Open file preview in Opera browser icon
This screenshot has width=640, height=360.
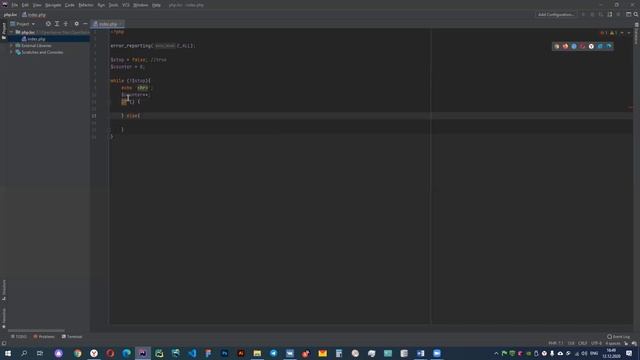[x=582, y=46]
